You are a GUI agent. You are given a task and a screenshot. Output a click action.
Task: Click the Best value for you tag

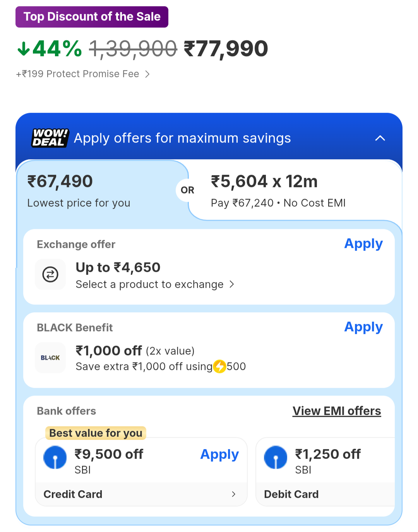(x=96, y=433)
